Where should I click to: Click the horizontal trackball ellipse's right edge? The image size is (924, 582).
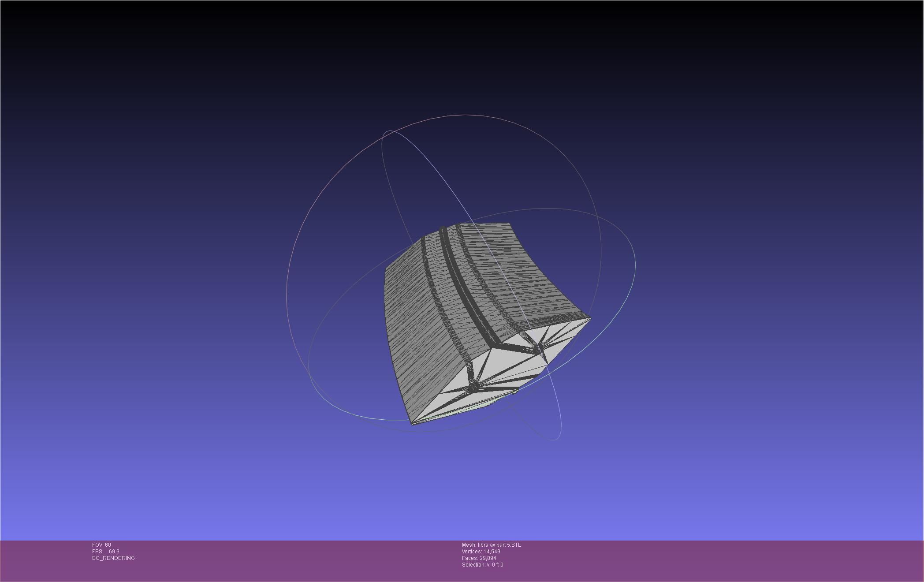[635, 265]
